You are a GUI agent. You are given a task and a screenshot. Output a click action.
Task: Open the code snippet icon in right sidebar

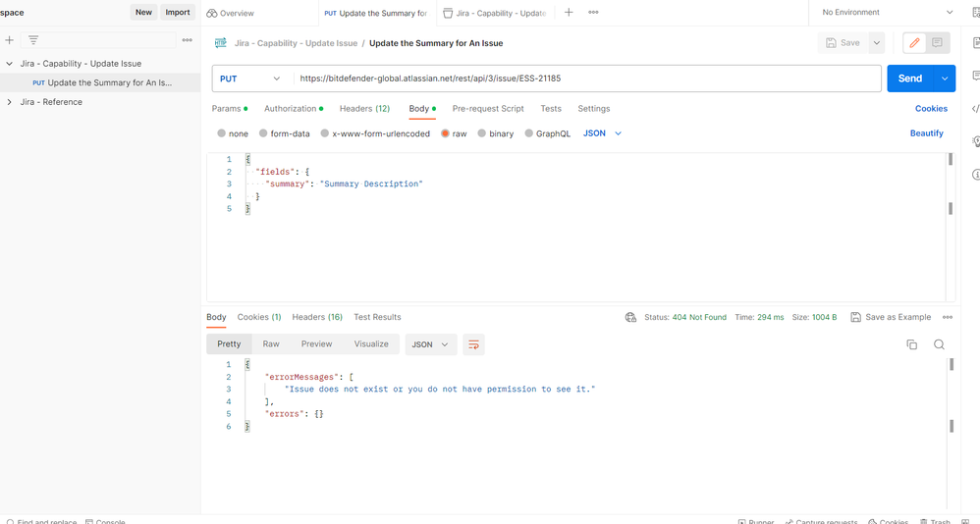(x=976, y=109)
